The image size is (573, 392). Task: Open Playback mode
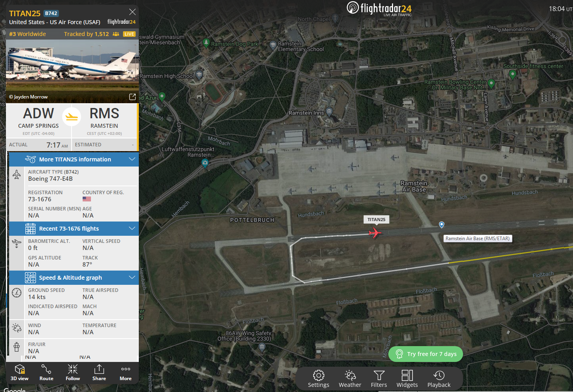[439, 379]
